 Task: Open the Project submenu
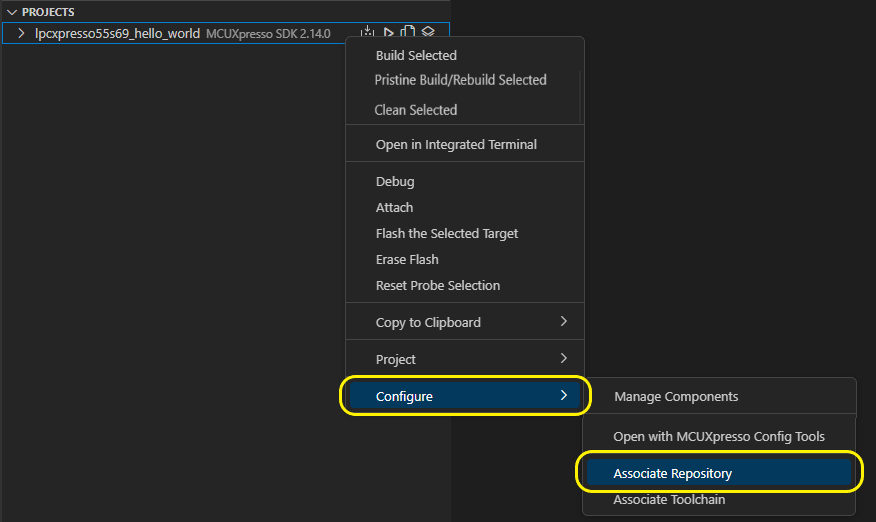pyautogui.click(x=465, y=359)
